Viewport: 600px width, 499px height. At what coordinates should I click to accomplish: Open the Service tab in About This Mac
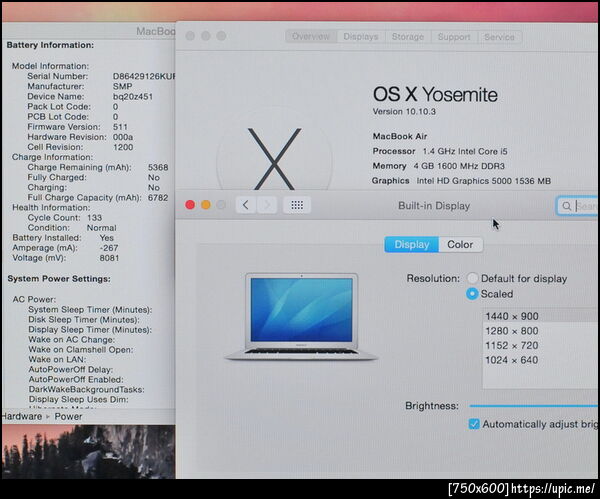pos(499,37)
